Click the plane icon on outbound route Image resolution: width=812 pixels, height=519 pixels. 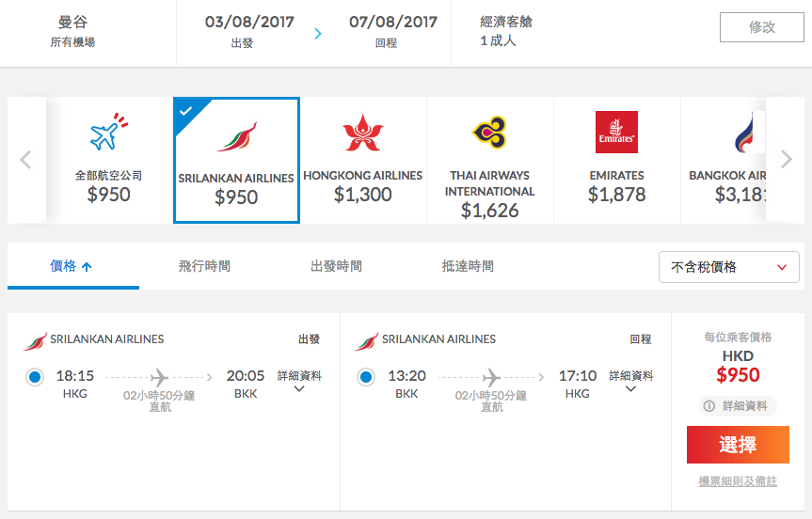(160, 377)
